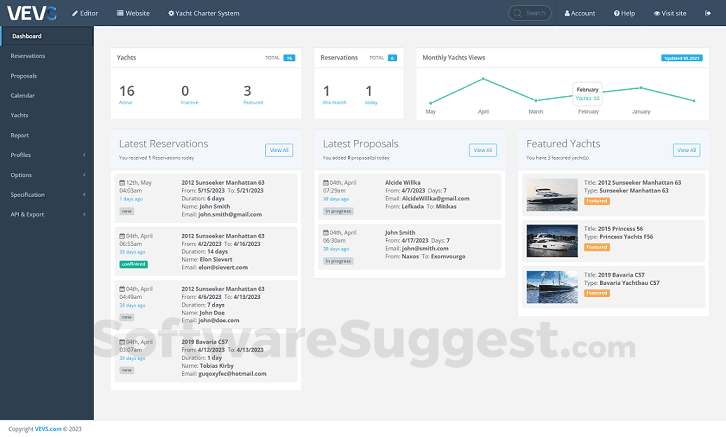Click the search field in top bar
726x437 pixels.
[x=530, y=13]
